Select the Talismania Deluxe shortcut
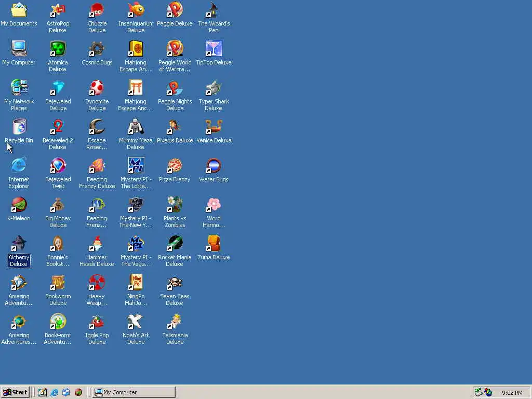The width and height of the screenshot is (532, 399). (x=175, y=322)
